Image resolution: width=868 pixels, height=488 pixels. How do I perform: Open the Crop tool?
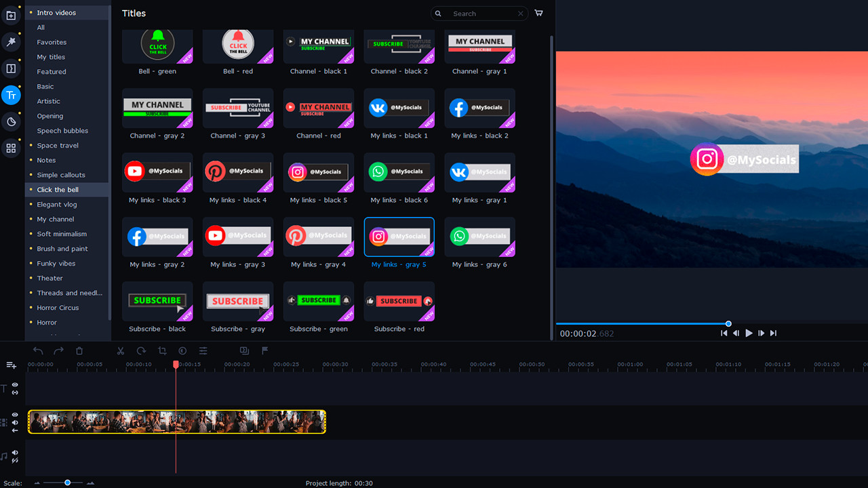[161, 350]
